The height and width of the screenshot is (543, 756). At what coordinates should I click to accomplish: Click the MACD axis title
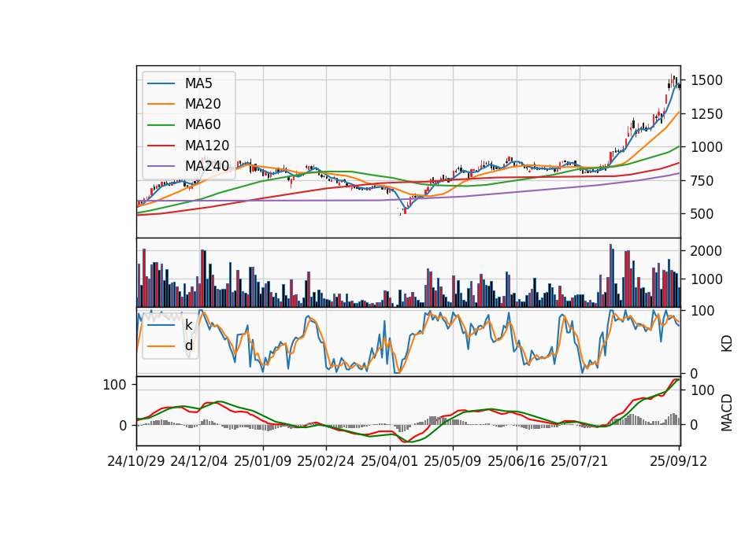click(x=727, y=413)
